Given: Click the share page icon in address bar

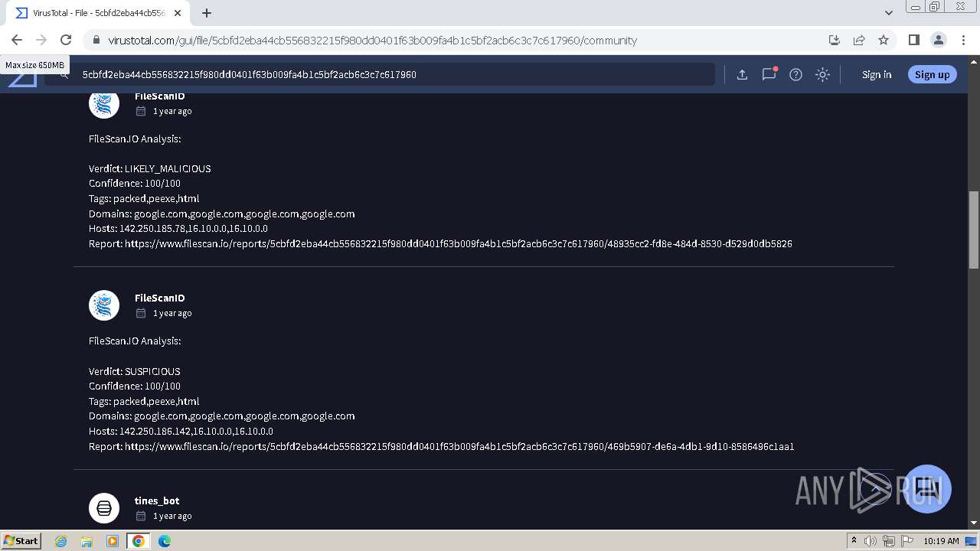Looking at the screenshot, I should tap(859, 40).
